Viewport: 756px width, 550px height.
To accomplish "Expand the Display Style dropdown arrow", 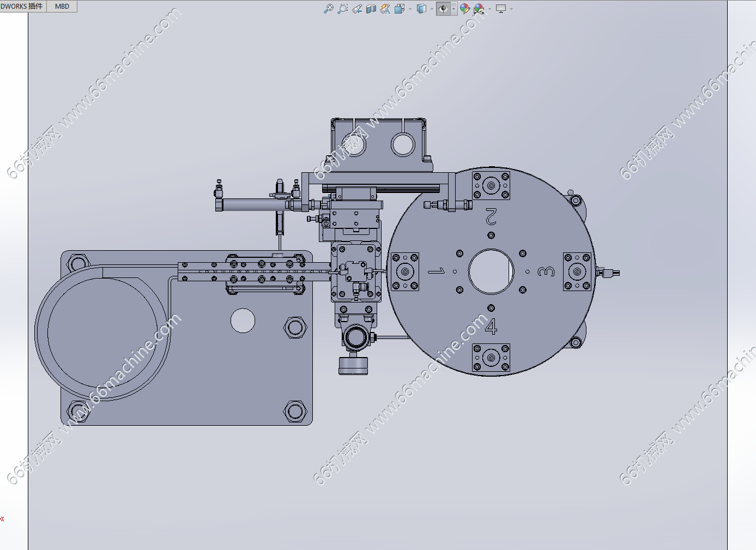I will [432, 9].
